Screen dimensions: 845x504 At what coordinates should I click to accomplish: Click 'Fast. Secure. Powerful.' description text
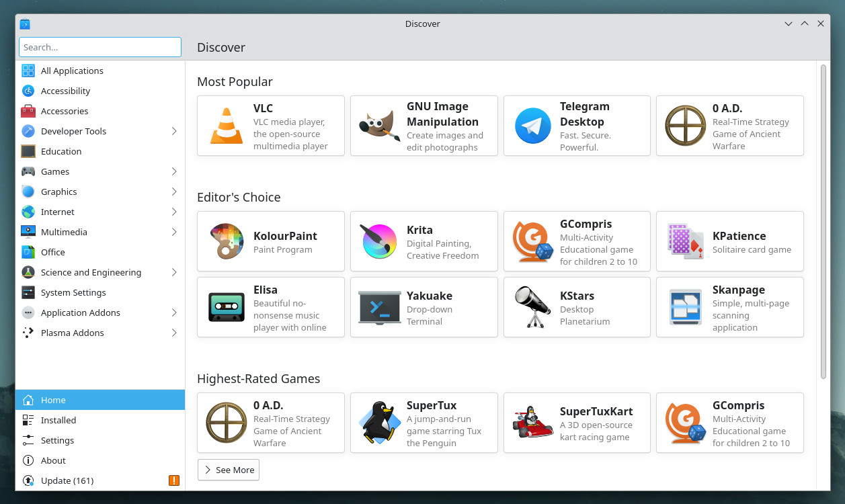click(x=586, y=141)
